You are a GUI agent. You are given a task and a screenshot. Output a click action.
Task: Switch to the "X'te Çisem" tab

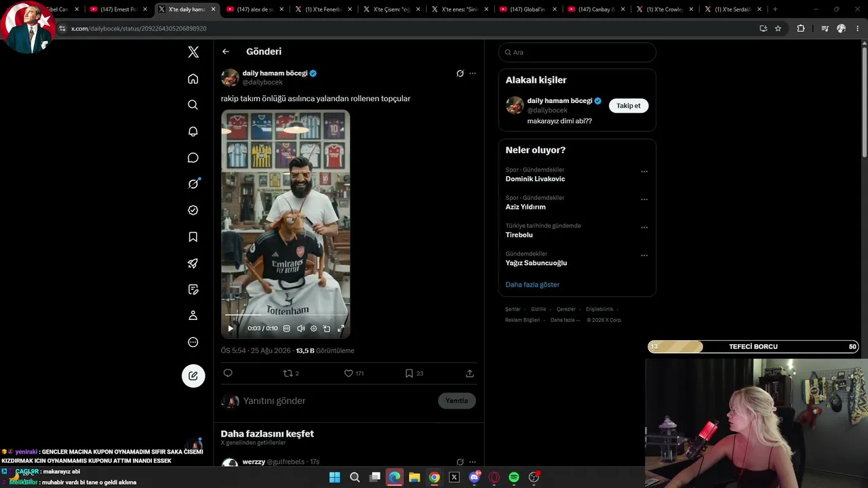pyautogui.click(x=392, y=9)
